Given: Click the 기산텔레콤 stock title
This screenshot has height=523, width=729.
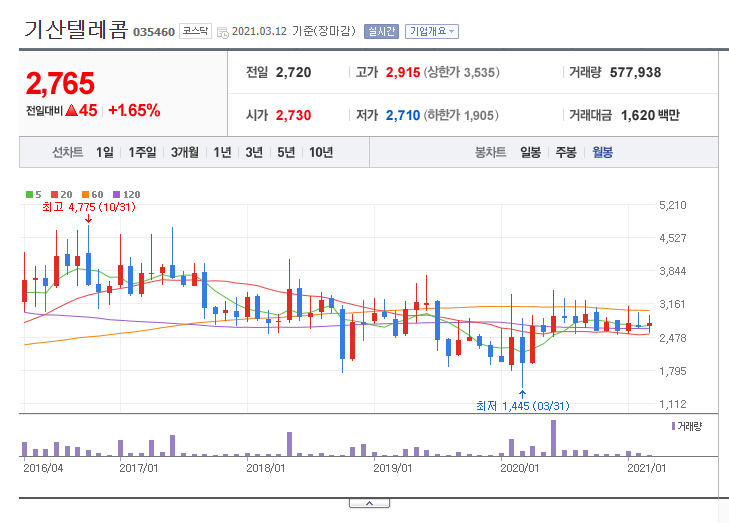Looking at the screenshot, I should pos(75,29).
